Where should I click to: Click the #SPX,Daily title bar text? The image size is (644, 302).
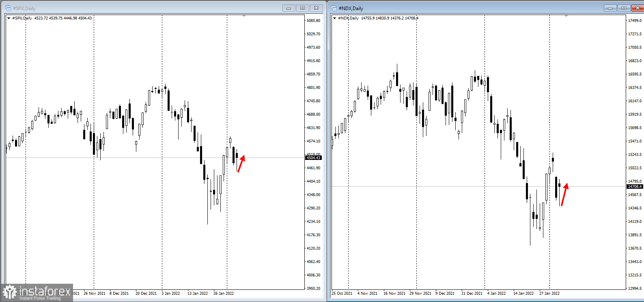pyautogui.click(x=24, y=8)
